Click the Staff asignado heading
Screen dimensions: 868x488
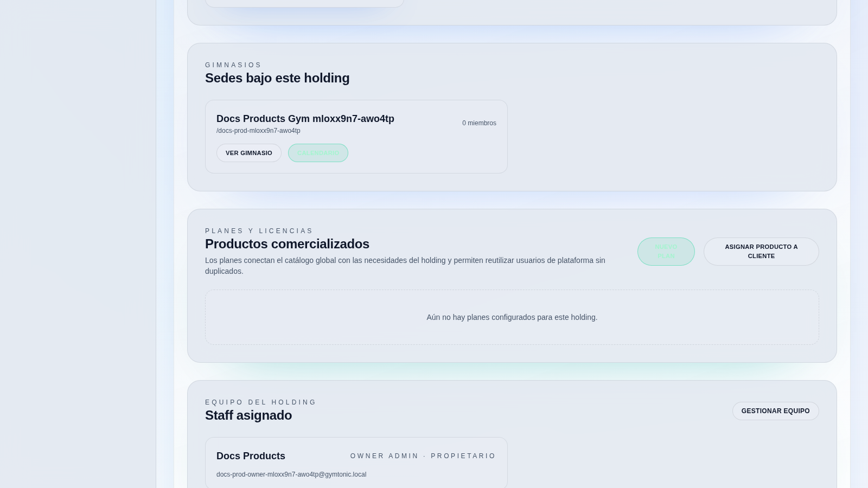[x=248, y=415]
